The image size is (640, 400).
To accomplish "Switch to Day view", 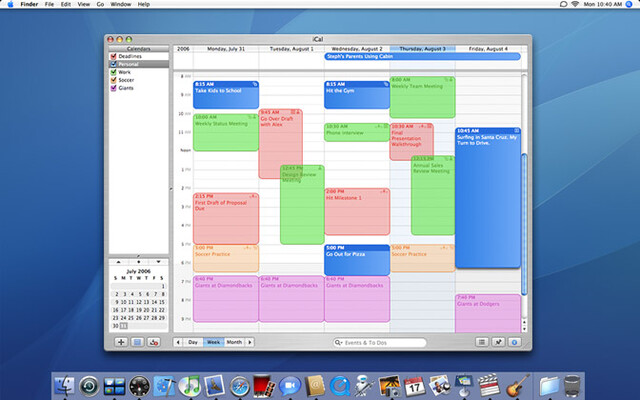I will (193, 342).
